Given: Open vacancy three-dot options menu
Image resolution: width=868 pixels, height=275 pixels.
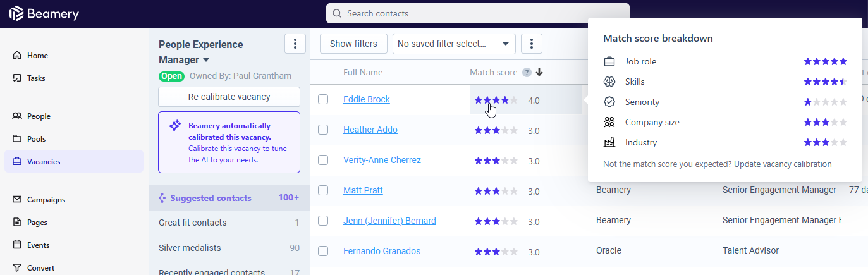Looking at the screenshot, I should point(295,44).
